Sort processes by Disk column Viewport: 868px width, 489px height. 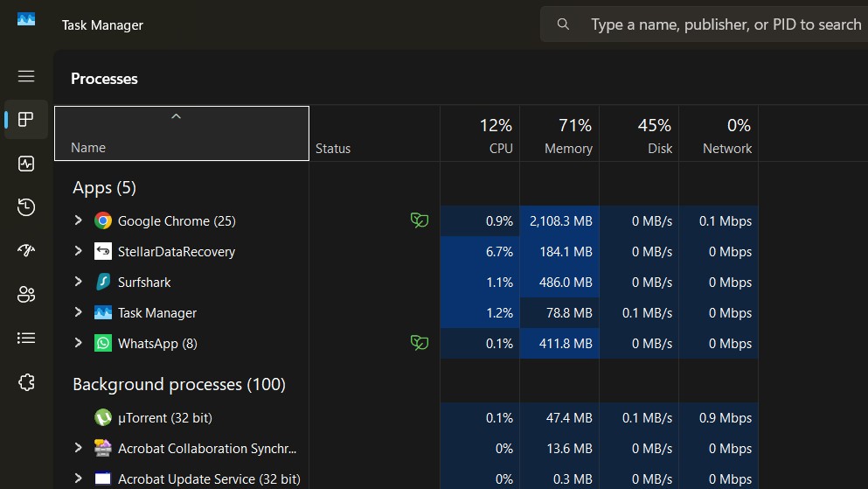tap(639, 134)
